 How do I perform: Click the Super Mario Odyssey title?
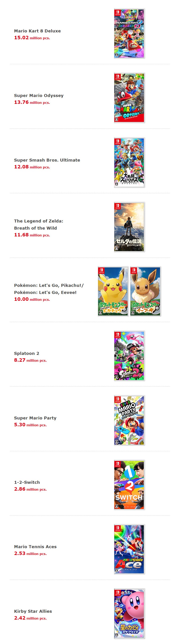click(x=39, y=95)
